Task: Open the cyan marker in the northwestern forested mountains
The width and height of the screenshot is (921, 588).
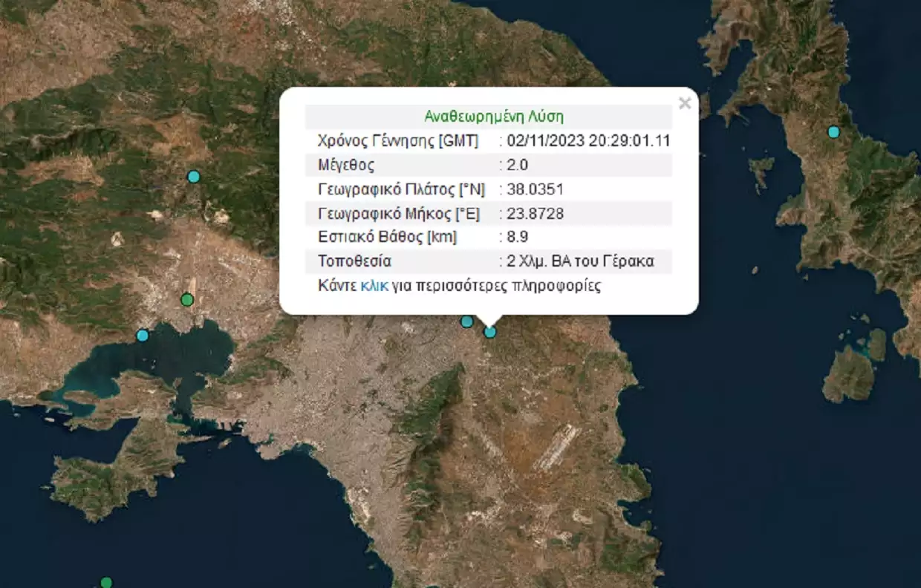Action: point(194,177)
